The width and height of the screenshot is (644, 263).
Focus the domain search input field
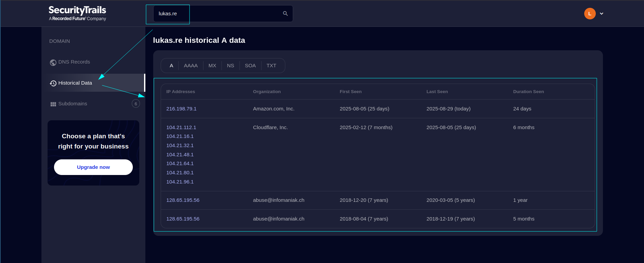point(217,14)
